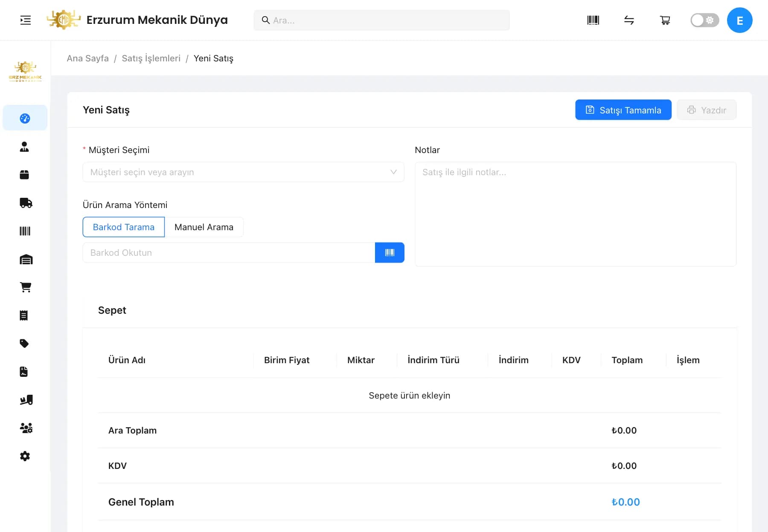Go to Ana Sayfa breadcrumb

point(87,58)
